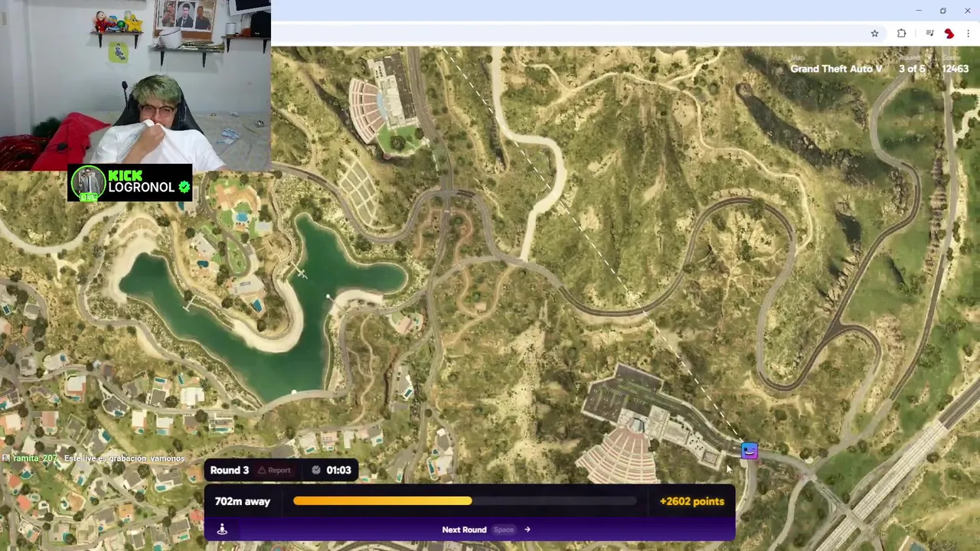The height and width of the screenshot is (551, 980).
Task: Open the media controls music-list icon
Action: tap(929, 34)
